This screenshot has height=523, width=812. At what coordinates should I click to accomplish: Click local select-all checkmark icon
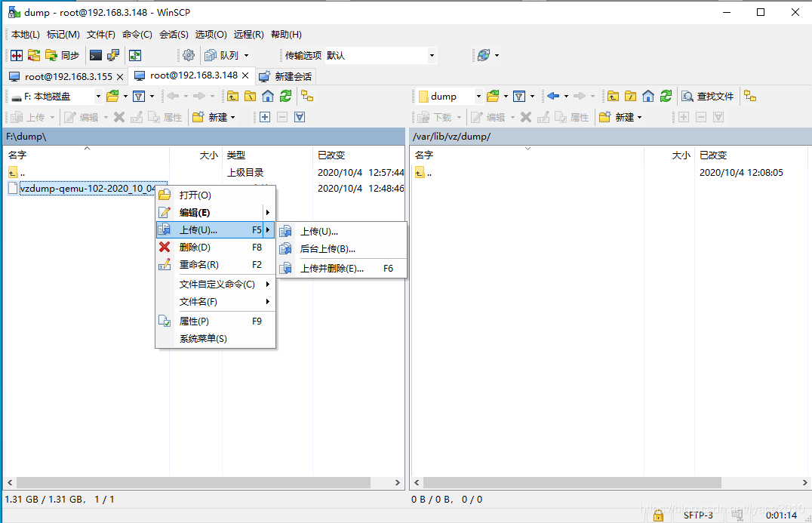(300, 118)
